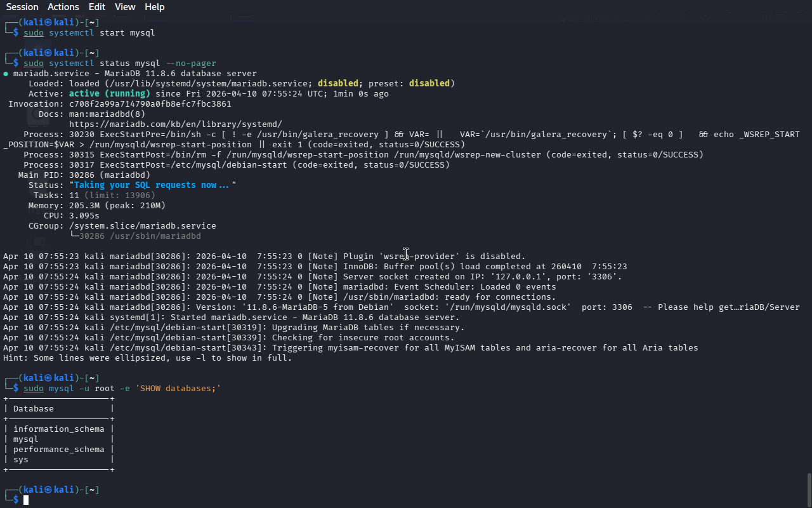Click the terminal scrollbar thumb
This screenshot has width=812, height=508.
coord(808,489)
